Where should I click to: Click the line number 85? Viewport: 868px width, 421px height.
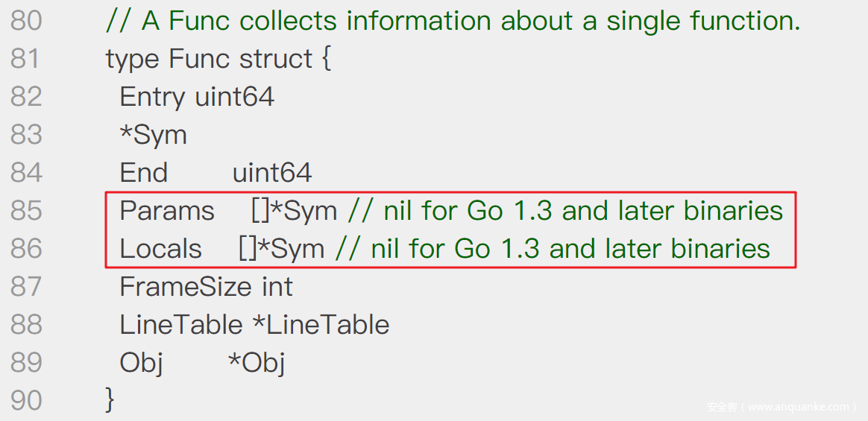[x=26, y=211]
